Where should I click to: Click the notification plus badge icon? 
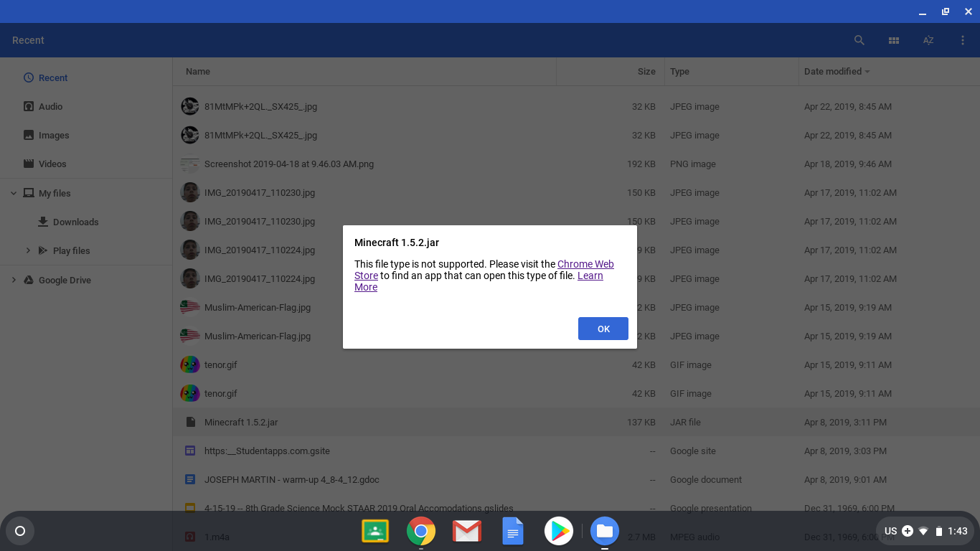(x=908, y=531)
